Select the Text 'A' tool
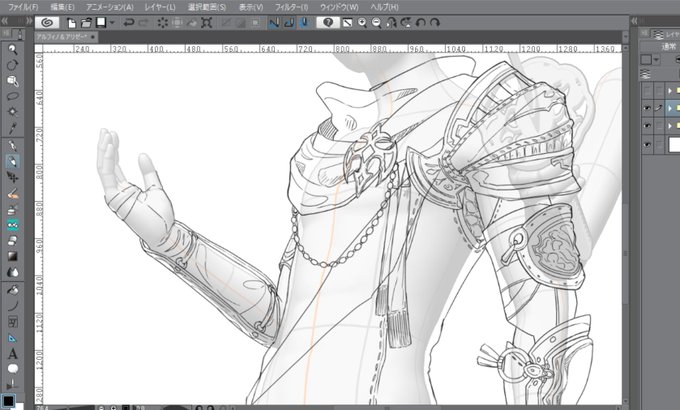680x410 pixels. pos(13,354)
